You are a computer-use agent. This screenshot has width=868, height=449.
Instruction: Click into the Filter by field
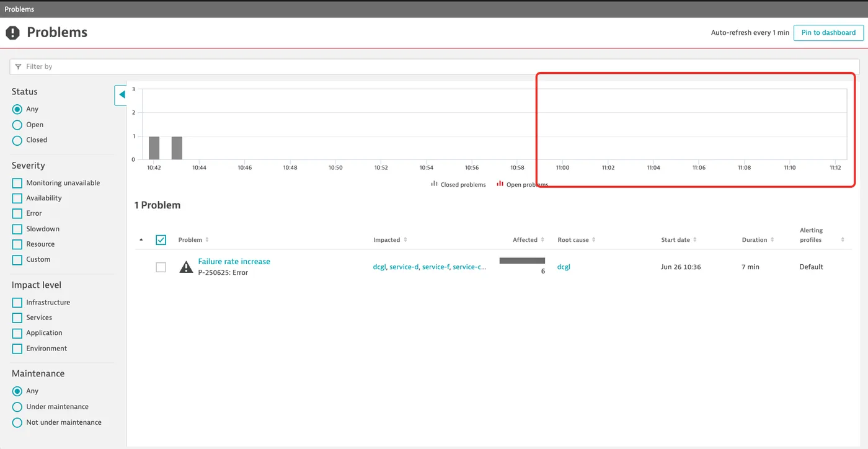click(x=435, y=66)
